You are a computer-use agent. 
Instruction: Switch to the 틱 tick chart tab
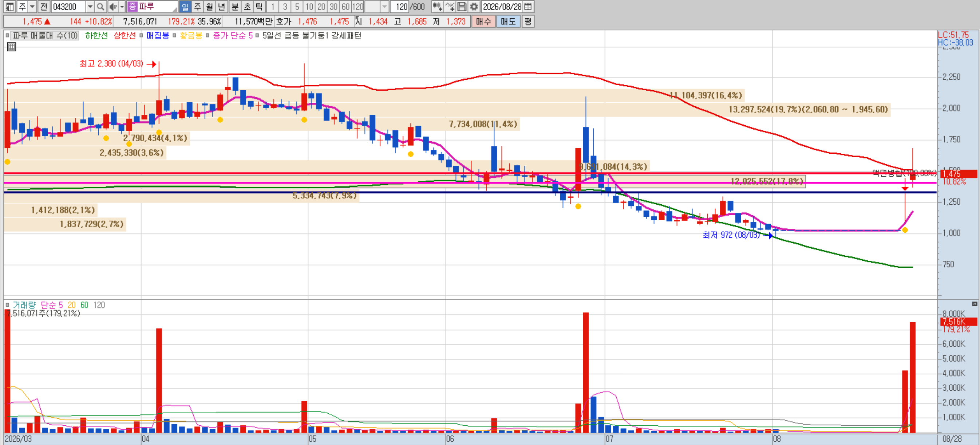pyautogui.click(x=260, y=7)
